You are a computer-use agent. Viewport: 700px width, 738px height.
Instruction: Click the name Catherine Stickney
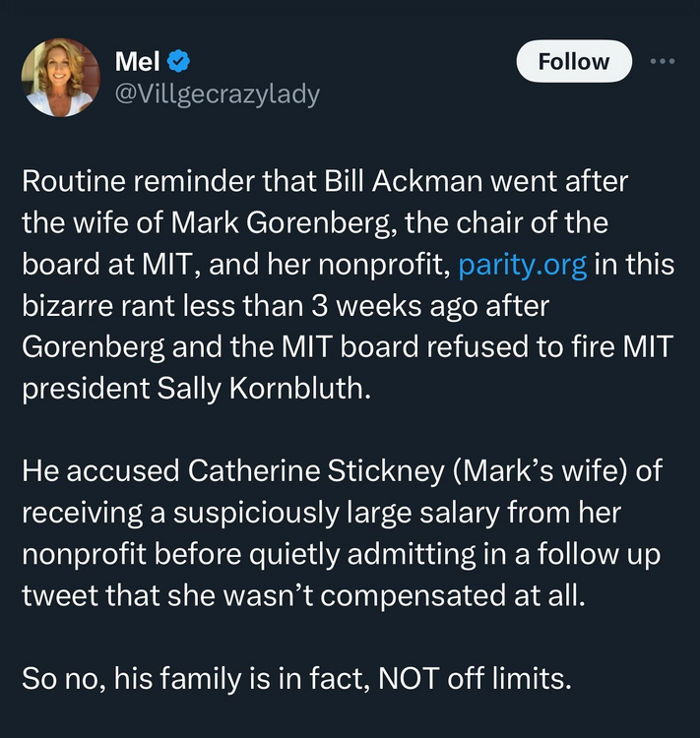click(x=309, y=471)
